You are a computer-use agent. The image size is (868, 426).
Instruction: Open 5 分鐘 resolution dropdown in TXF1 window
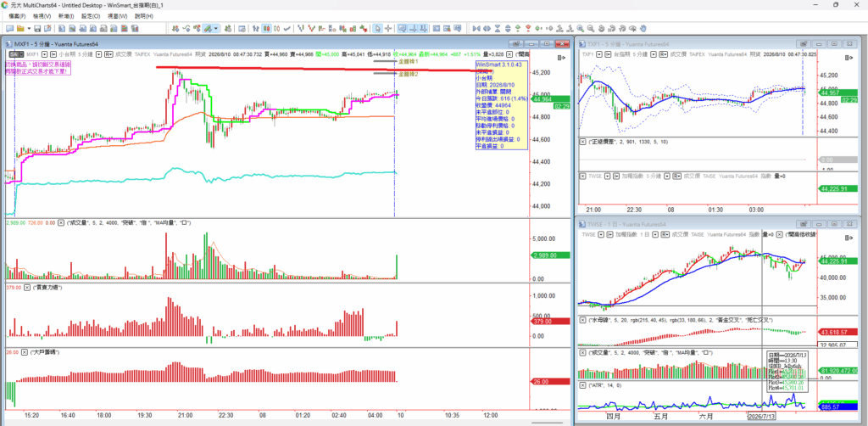click(654, 54)
